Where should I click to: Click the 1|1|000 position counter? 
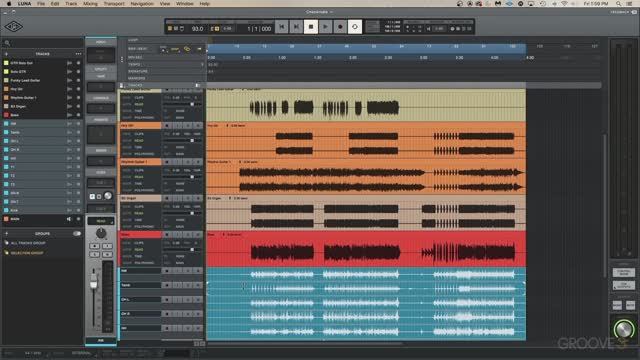[259, 29]
